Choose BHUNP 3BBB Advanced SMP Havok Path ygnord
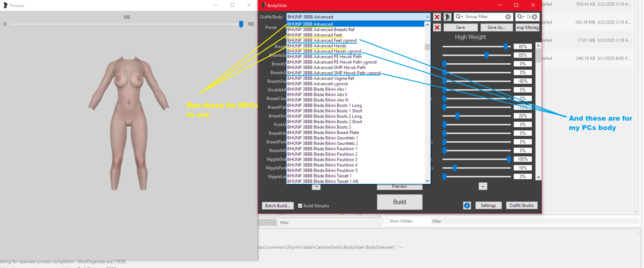The width and height of the screenshot is (644, 268). [x=356, y=73]
